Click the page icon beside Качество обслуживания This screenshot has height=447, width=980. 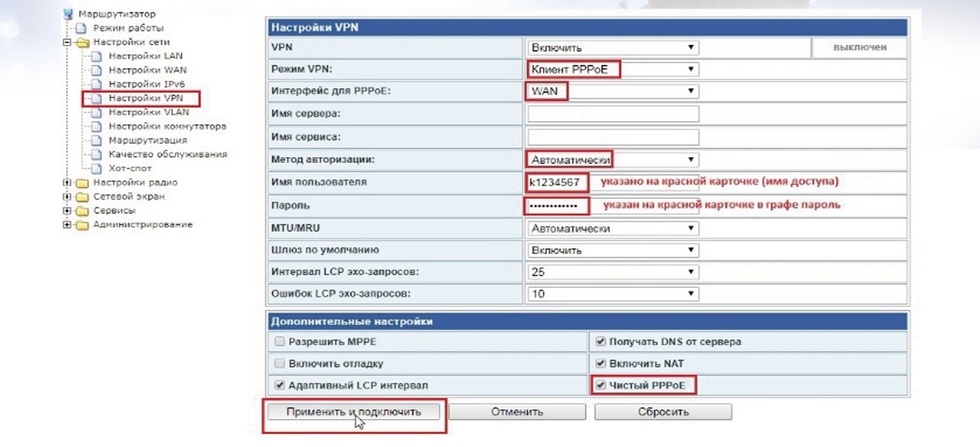tap(97, 155)
